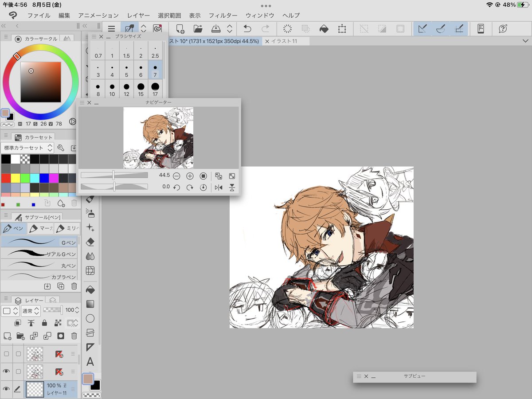Viewport: 532px width, 399px height.
Task: Flip canvas horizontally in navigator
Action: tap(218, 188)
